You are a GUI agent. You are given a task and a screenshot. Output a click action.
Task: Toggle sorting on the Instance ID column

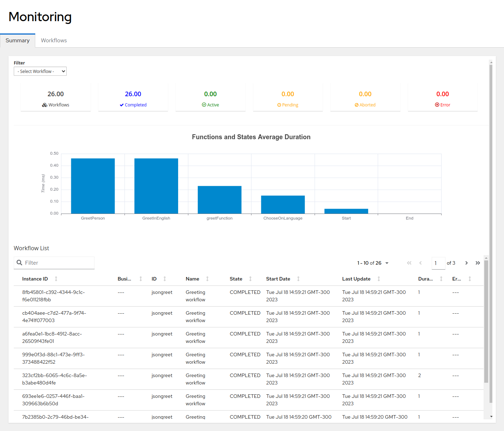pos(56,278)
